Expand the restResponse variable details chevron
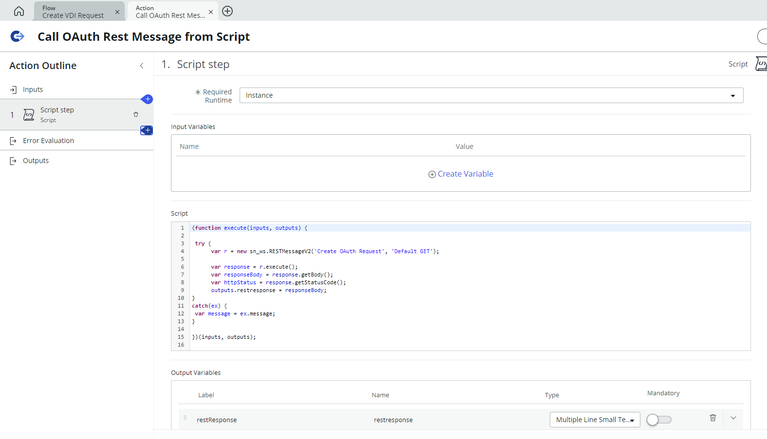The image size is (767, 439). [x=733, y=418]
